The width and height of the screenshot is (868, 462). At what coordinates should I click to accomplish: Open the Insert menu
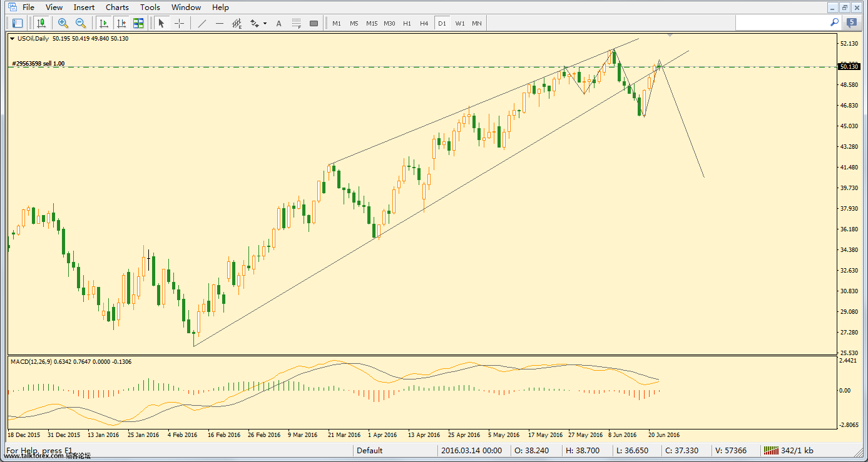click(84, 8)
